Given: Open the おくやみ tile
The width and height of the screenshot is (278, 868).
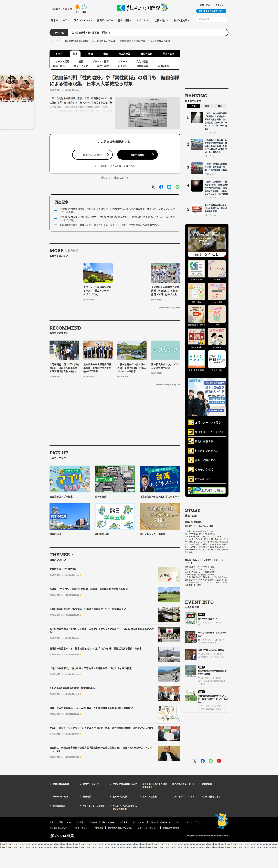Looking at the screenshot, I should tap(217, 269).
